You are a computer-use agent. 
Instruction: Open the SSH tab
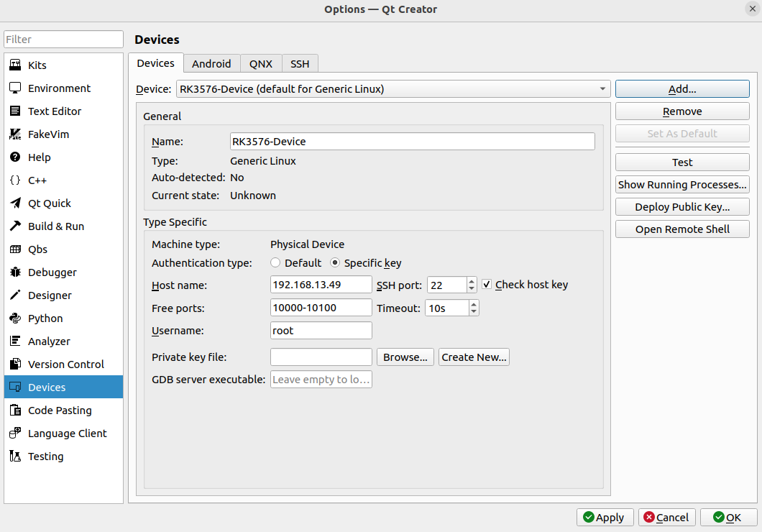300,64
